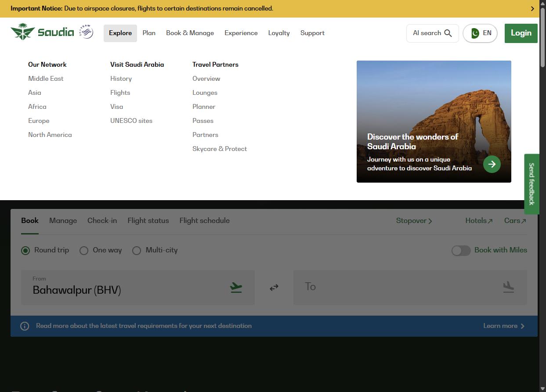
Task: Open the Book & Manage menu
Action: pos(190,33)
